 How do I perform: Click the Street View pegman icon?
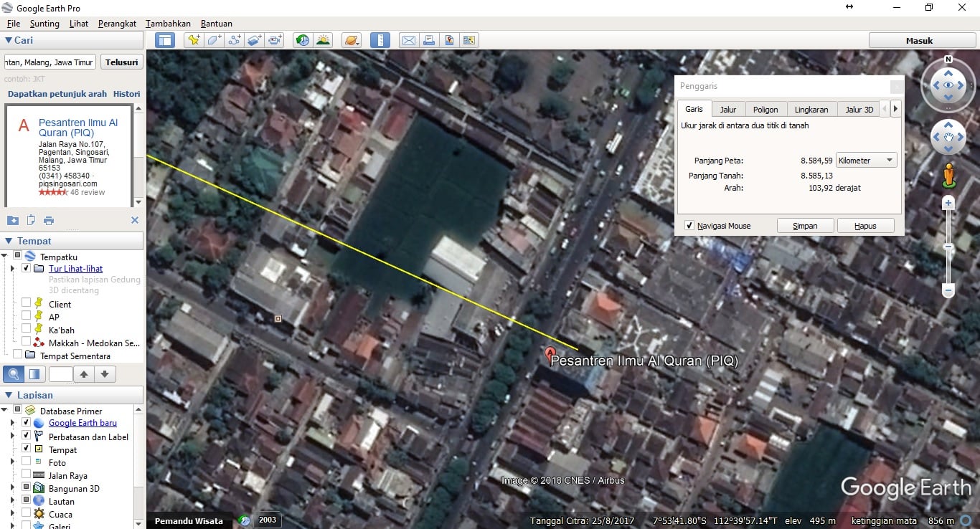click(948, 174)
